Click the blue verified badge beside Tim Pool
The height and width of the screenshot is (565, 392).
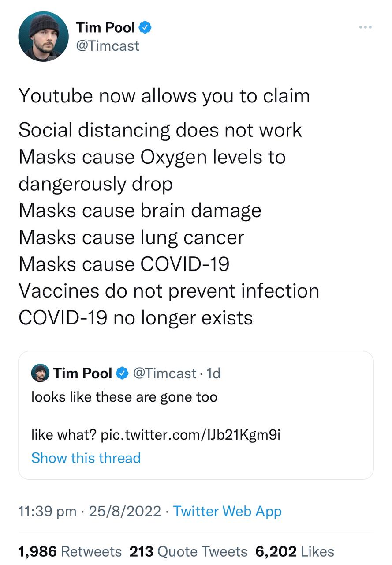pyautogui.click(x=146, y=28)
